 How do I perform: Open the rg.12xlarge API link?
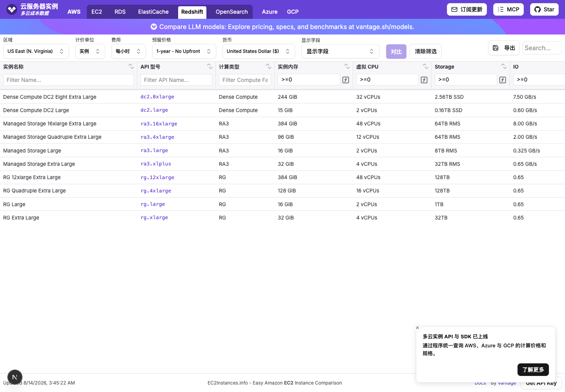coord(157,177)
